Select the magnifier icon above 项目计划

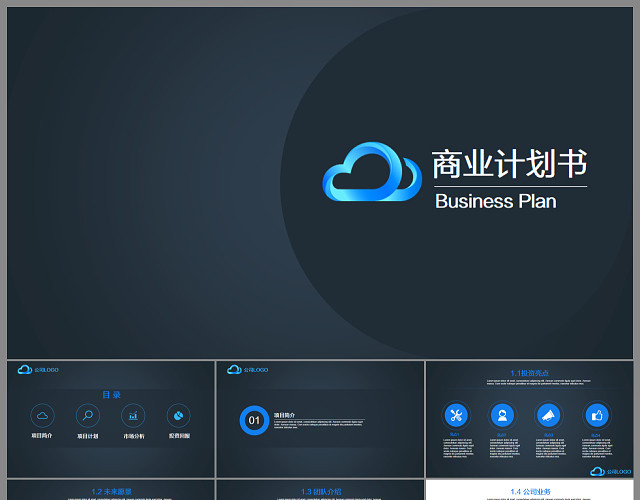point(88,416)
